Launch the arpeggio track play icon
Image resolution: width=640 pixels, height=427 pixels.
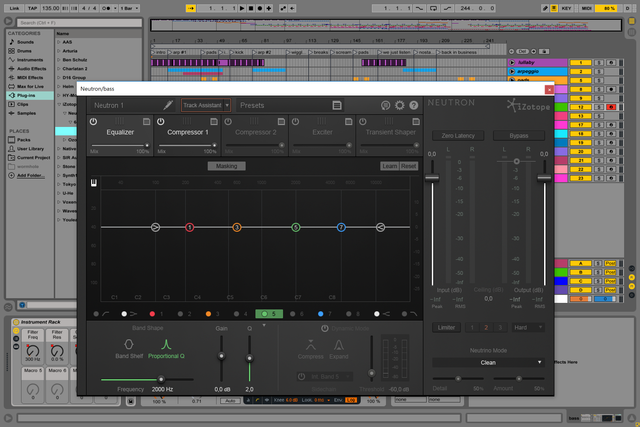coord(512,71)
